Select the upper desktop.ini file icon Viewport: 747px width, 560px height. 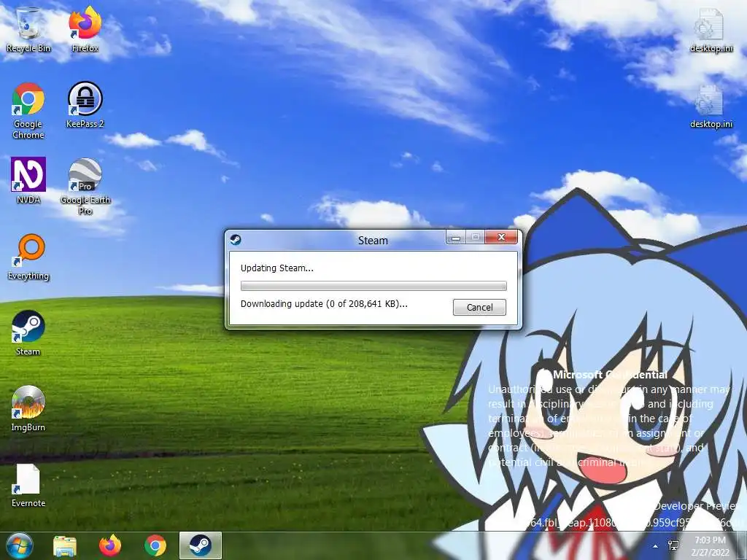(711, 29)
